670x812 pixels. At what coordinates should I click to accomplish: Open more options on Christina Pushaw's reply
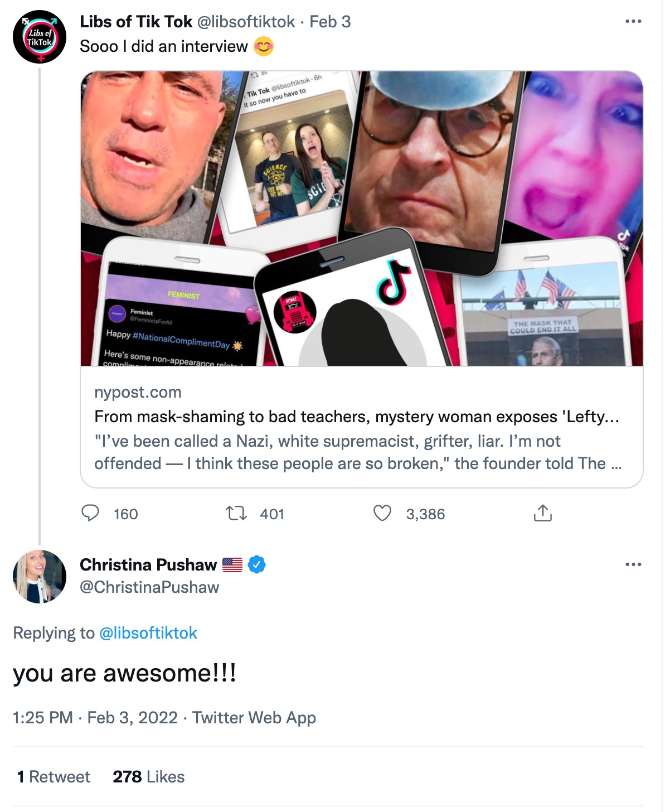point(633,565)
